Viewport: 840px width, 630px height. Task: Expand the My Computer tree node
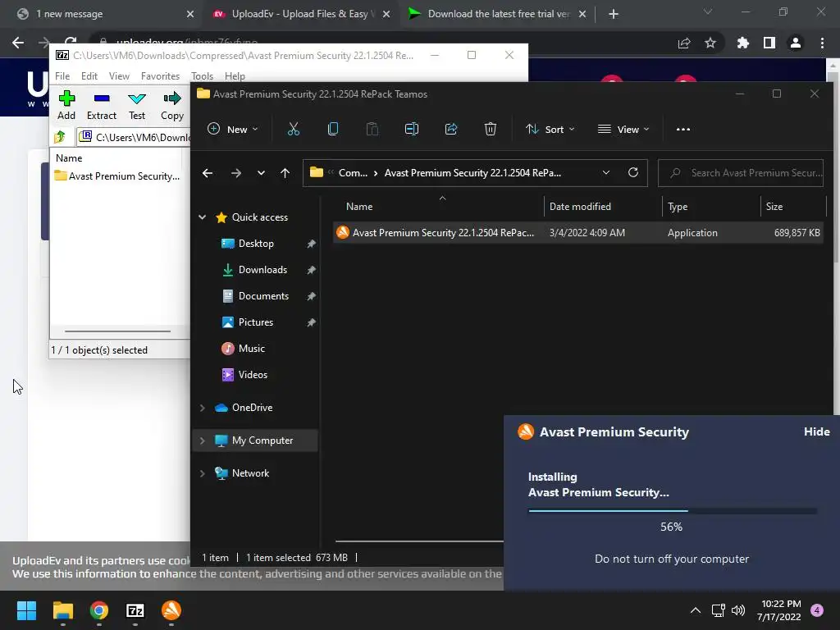tap(202, 441)
